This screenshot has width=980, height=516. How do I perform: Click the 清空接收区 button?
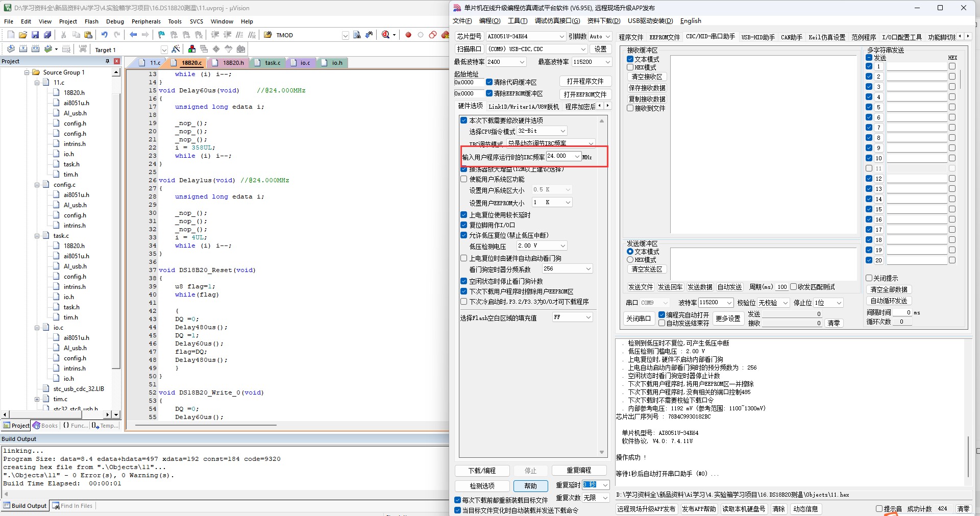[647, 77]
